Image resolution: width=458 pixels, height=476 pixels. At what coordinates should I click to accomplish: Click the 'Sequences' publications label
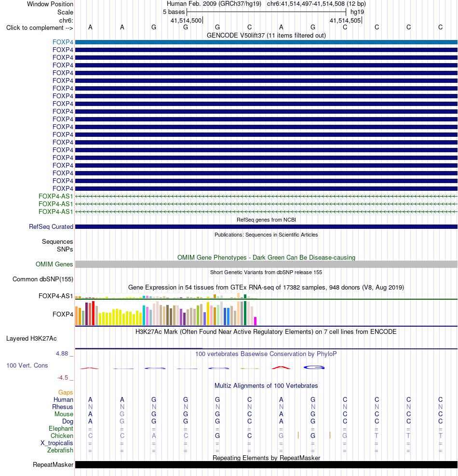click(57, 242)
